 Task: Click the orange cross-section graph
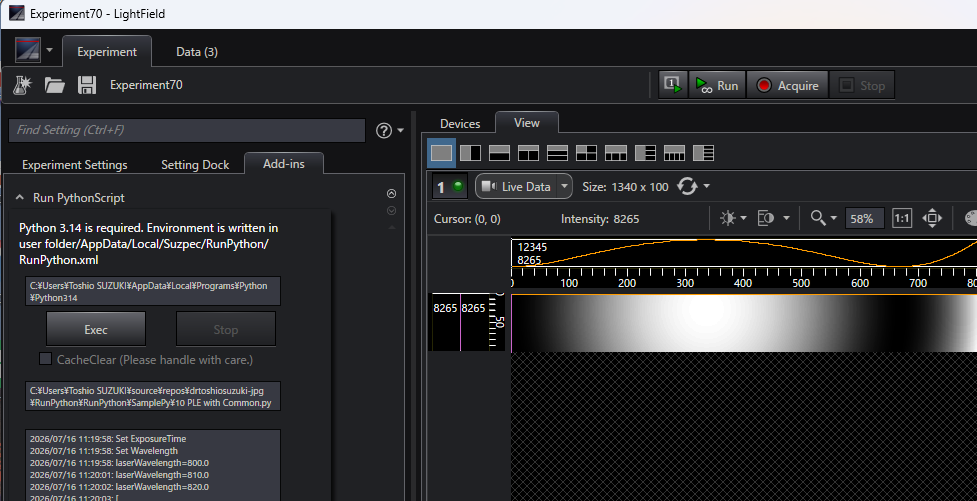click(744, 252)
